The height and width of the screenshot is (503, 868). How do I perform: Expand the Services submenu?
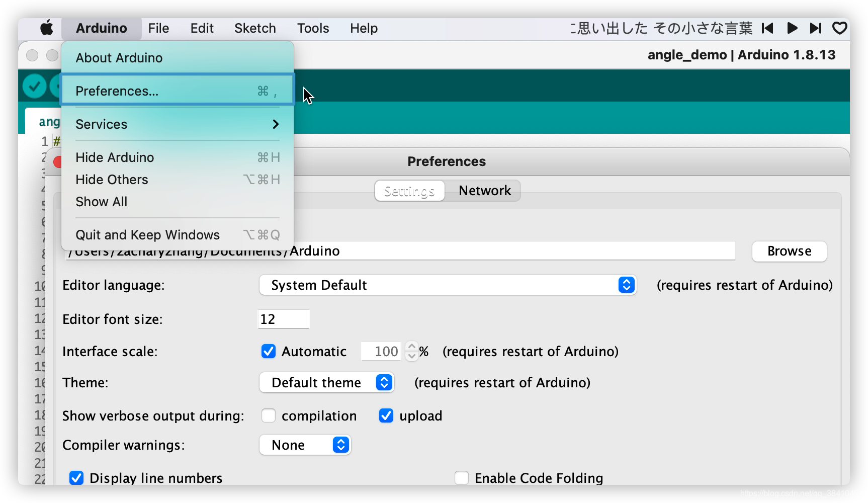(178, 124)
